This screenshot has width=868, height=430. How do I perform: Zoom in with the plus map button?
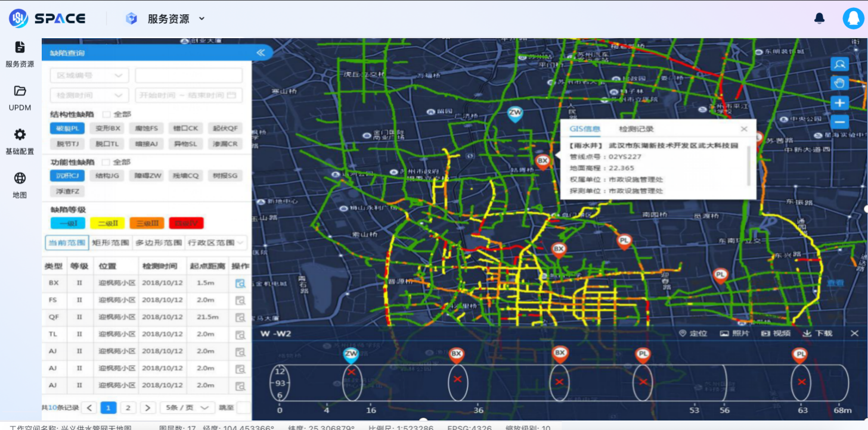pos(839,102)
